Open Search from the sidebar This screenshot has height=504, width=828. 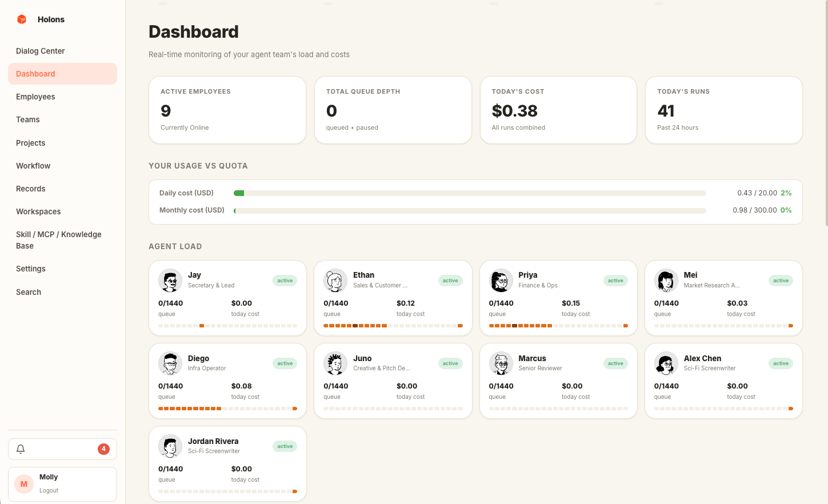(x=29, y=292)
